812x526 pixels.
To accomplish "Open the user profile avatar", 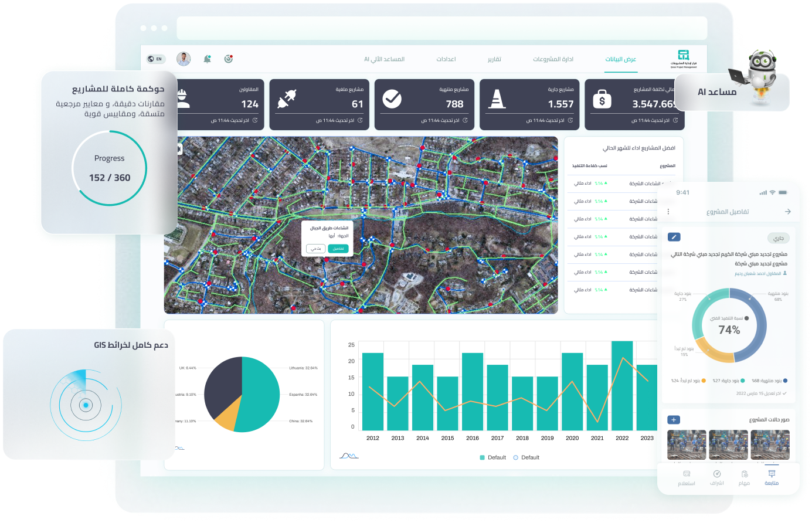I will coord(184,59).
